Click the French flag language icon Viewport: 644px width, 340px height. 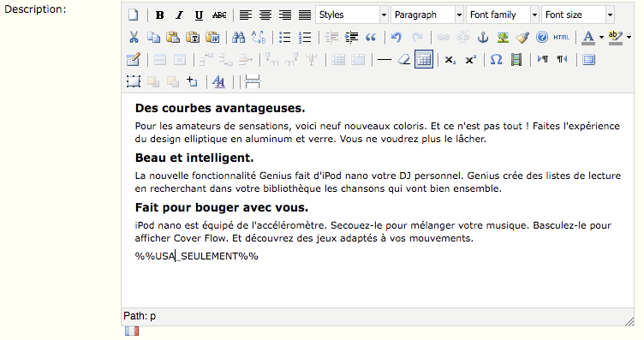pos(132,331)
